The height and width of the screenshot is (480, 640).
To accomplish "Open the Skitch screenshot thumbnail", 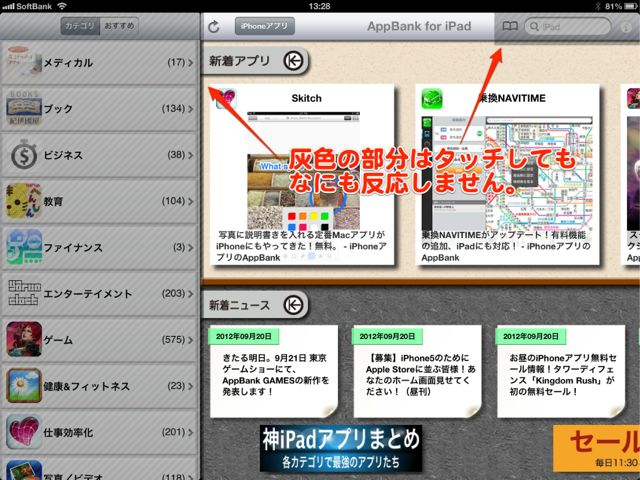I will (304, 170).
